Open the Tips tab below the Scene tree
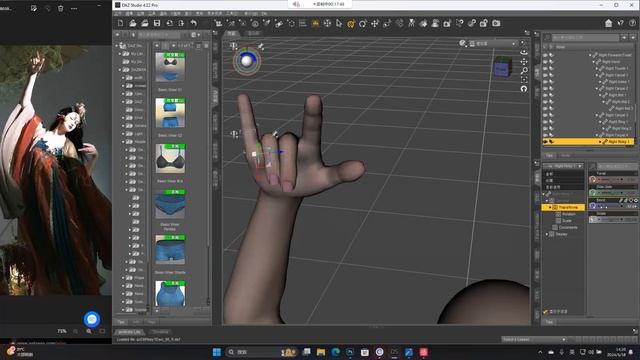The height and width of the screenshot is (360, 640). (549, 156)
